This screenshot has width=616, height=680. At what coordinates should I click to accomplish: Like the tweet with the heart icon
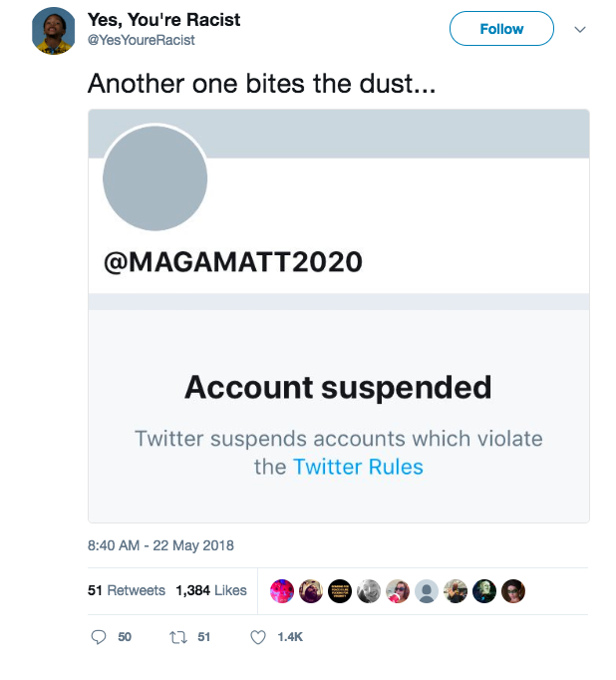click(x=258, y=637)
